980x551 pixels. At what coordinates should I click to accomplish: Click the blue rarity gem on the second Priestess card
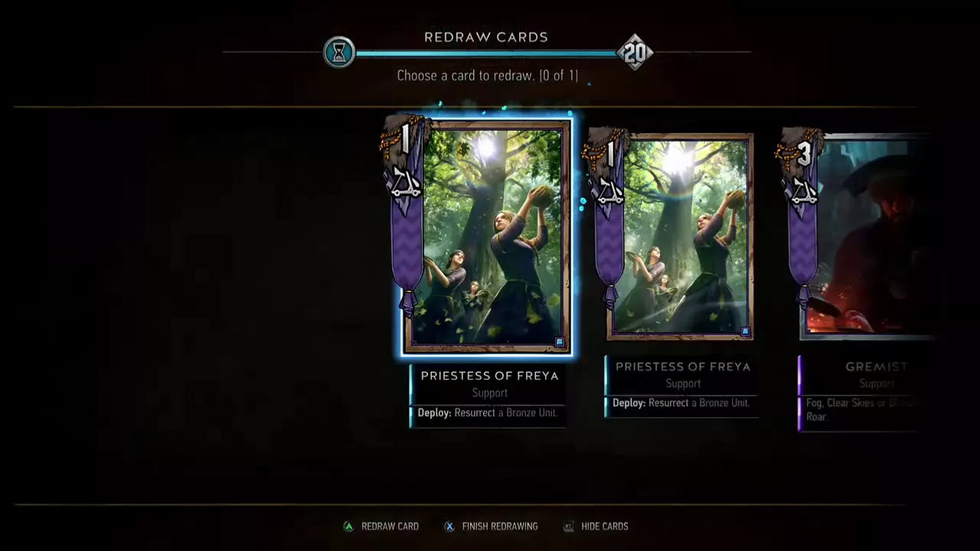[745, 331]
